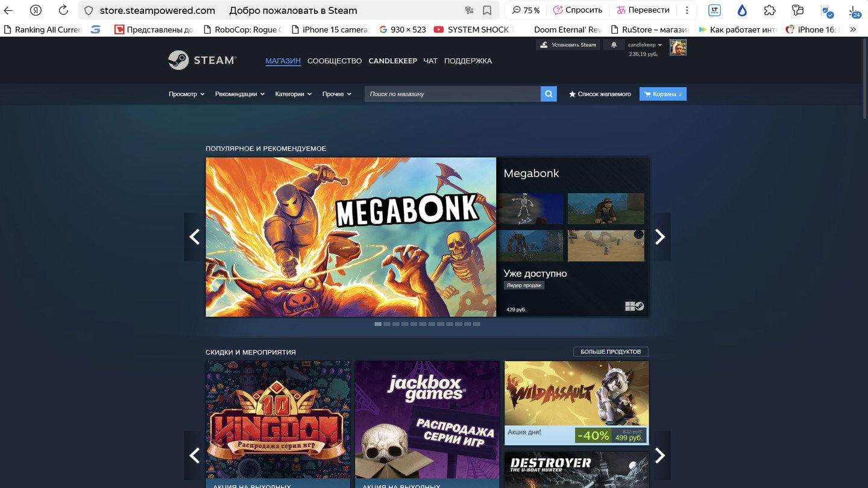Reload the page with browser refresh icon

pos(63,10)
